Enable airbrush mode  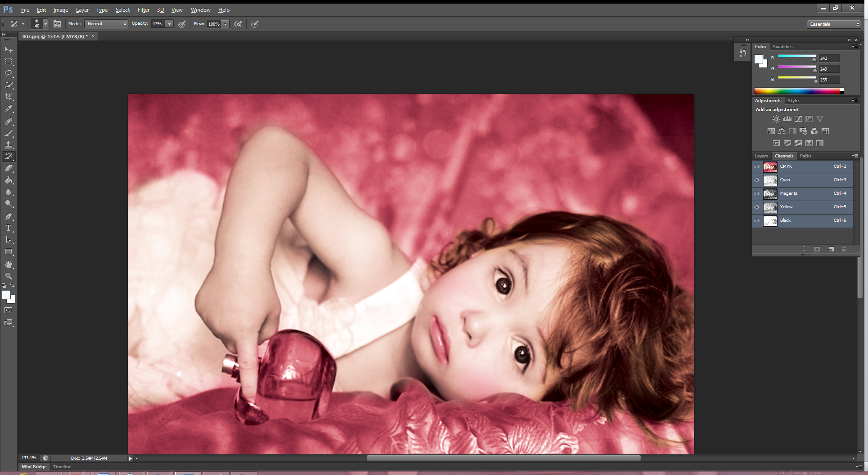pyautogui.click(x=238, y=24)
